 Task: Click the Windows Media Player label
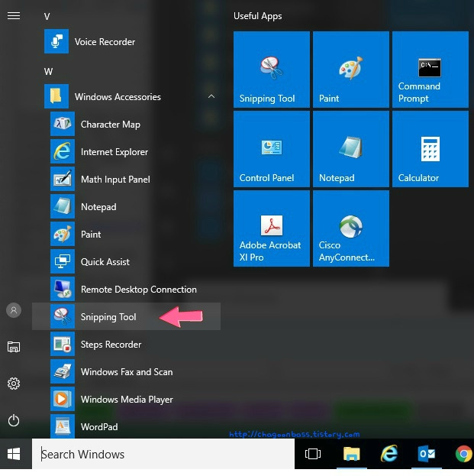pyautogui.click(x=127, y=400)
